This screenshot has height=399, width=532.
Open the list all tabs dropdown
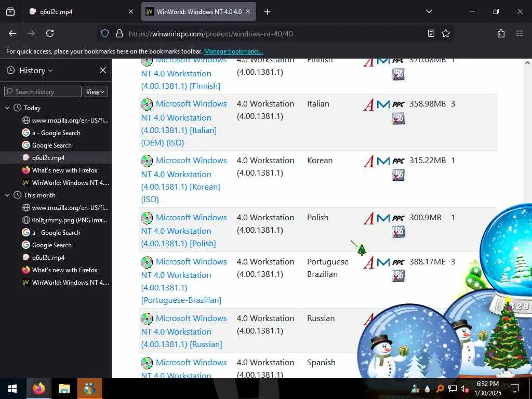429,11
